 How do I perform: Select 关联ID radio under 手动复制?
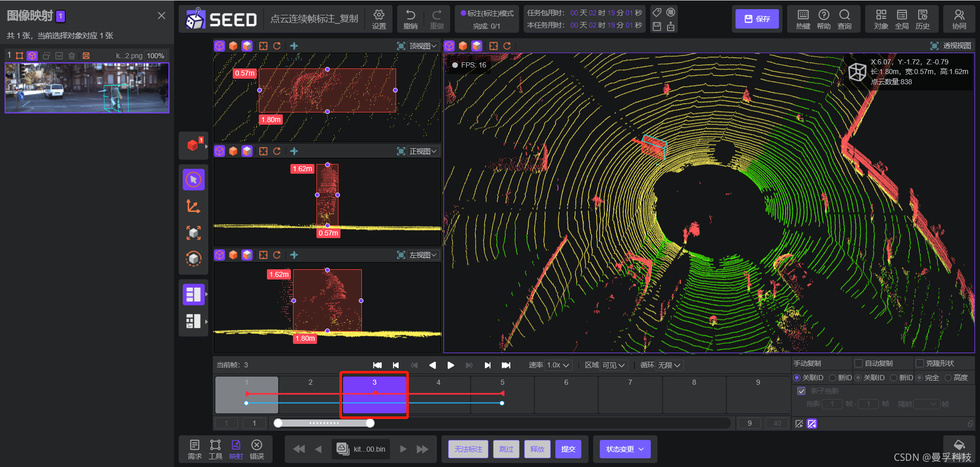797,378
